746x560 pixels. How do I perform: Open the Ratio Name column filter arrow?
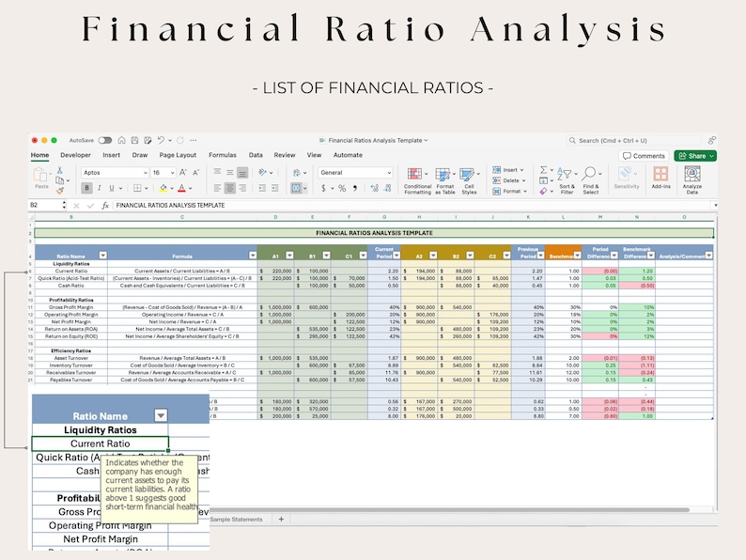(102, 256)
